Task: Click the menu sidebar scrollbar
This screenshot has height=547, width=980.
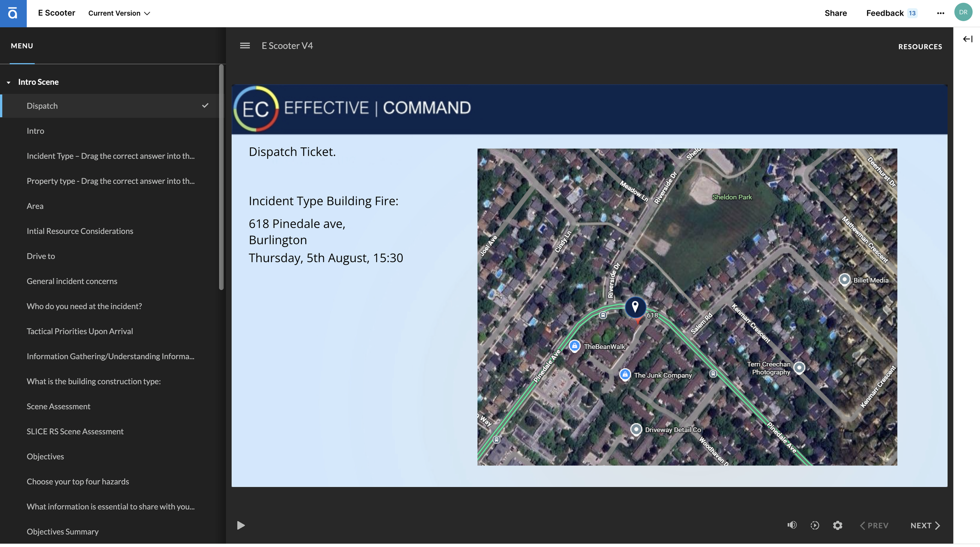Action: point(221,176)
